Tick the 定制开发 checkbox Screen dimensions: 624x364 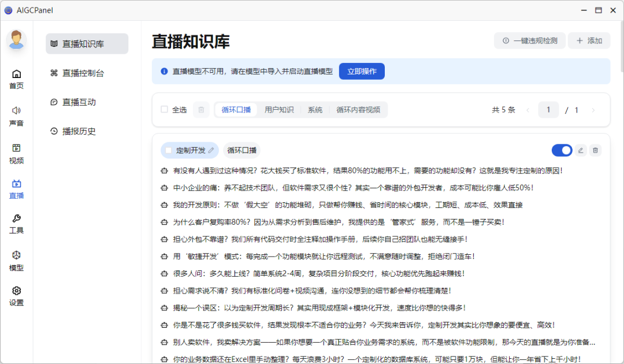coord(169,150)
